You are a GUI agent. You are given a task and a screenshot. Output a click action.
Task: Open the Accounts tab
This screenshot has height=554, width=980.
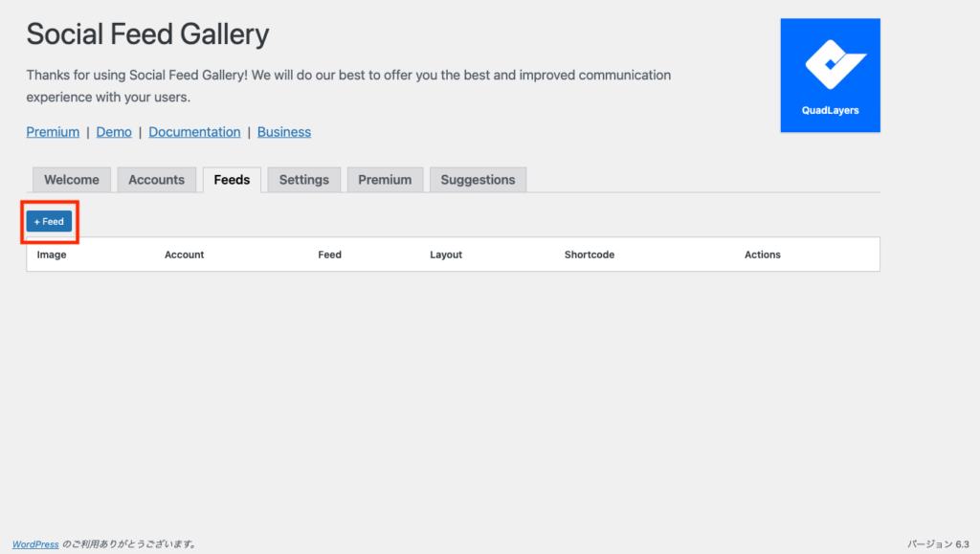point(157,180)
